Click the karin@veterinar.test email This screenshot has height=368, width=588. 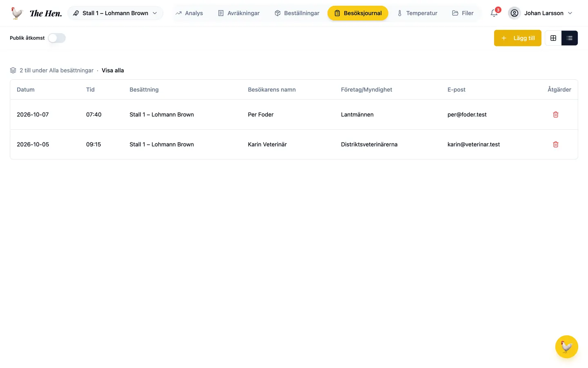pos(474,144)
